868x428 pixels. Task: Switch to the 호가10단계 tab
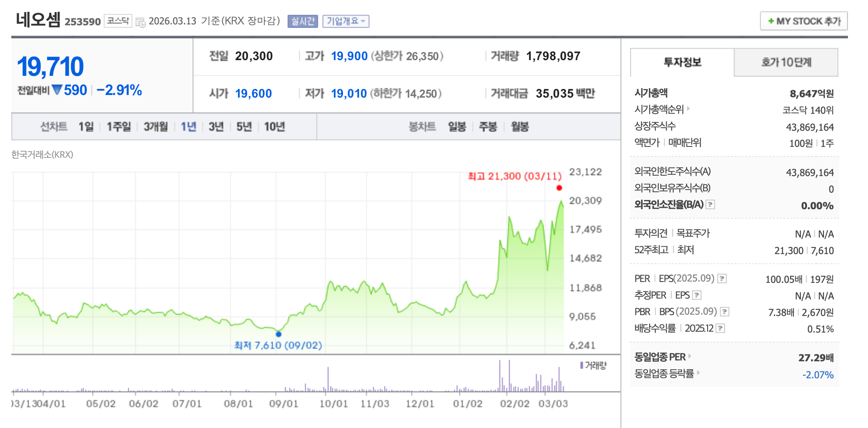pos(786,62)
